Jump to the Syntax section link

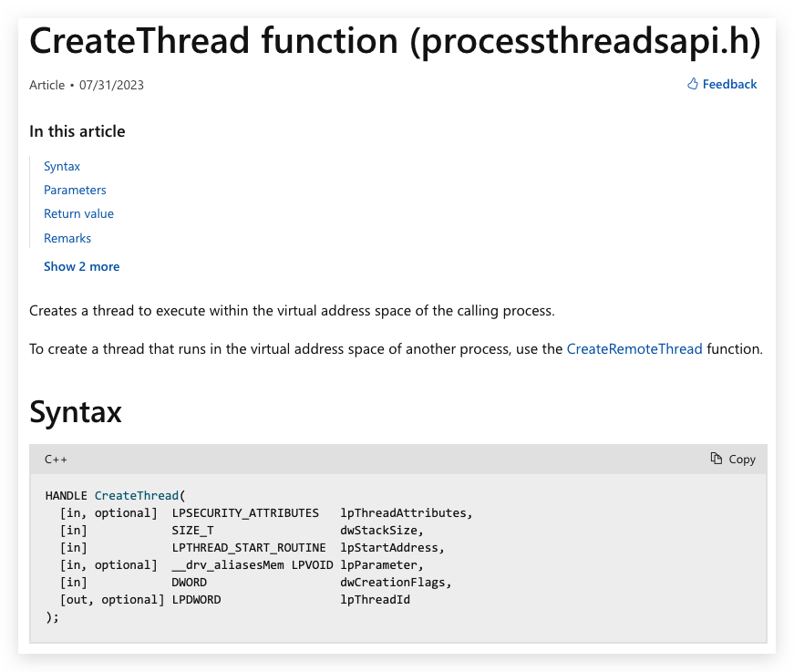62,166
